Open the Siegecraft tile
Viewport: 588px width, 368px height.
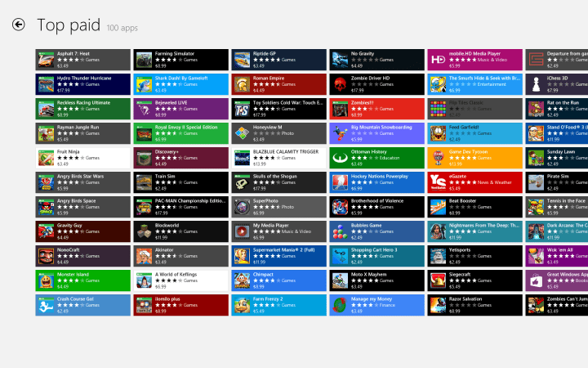click(474, 280)
